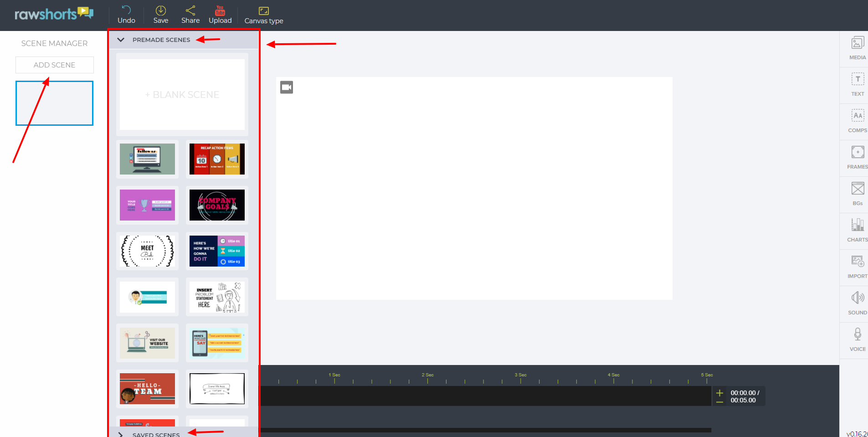Click the timeline horizontal scrollbar

(486, 430)
